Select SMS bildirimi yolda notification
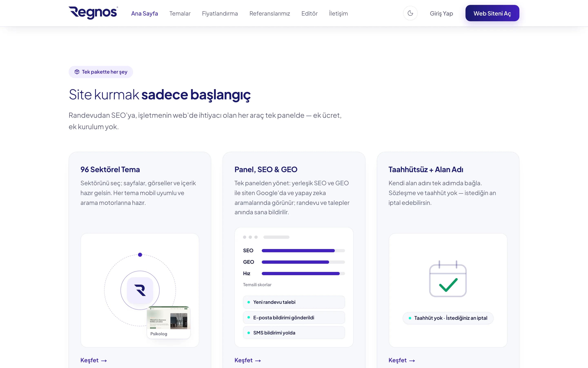Viewport: 588px width, 368px height. coord(294,333)
